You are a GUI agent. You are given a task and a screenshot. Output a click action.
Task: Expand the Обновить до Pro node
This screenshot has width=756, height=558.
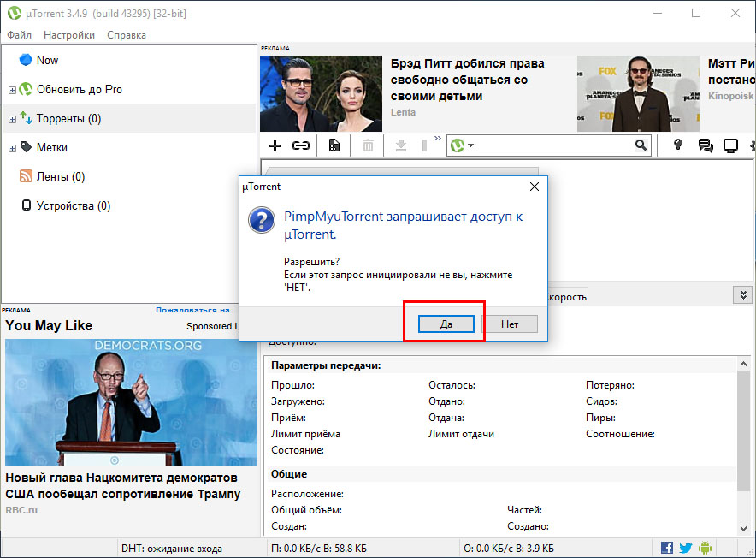pos(12,90)
